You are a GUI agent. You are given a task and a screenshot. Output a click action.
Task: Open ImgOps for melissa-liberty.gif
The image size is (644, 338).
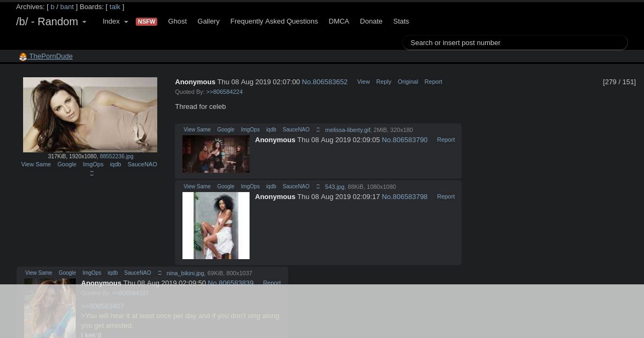coord(250,130)
